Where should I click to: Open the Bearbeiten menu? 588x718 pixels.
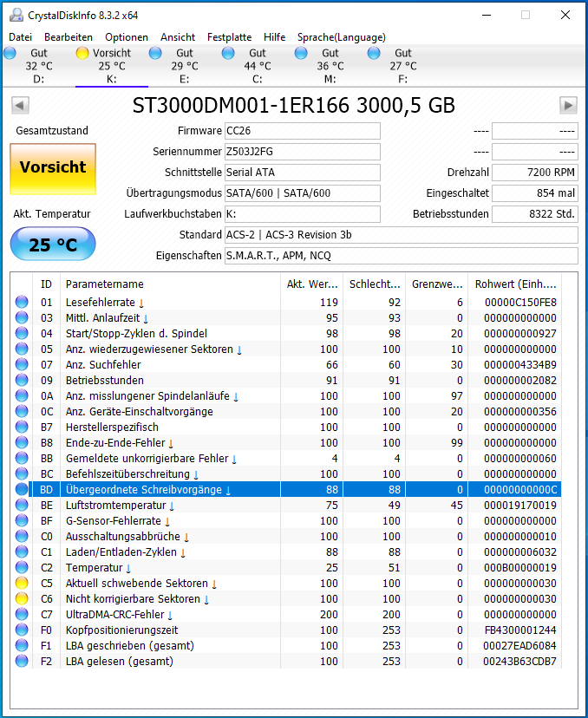(x=69, y=37)
